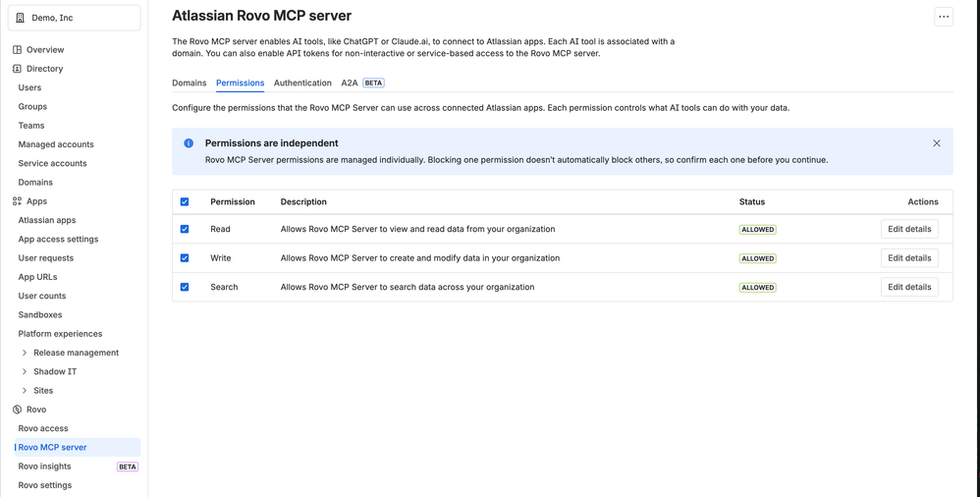Click the ALLOWED status for Write
The width and height of the screenshot is (980, 497).
click(757, 258)
